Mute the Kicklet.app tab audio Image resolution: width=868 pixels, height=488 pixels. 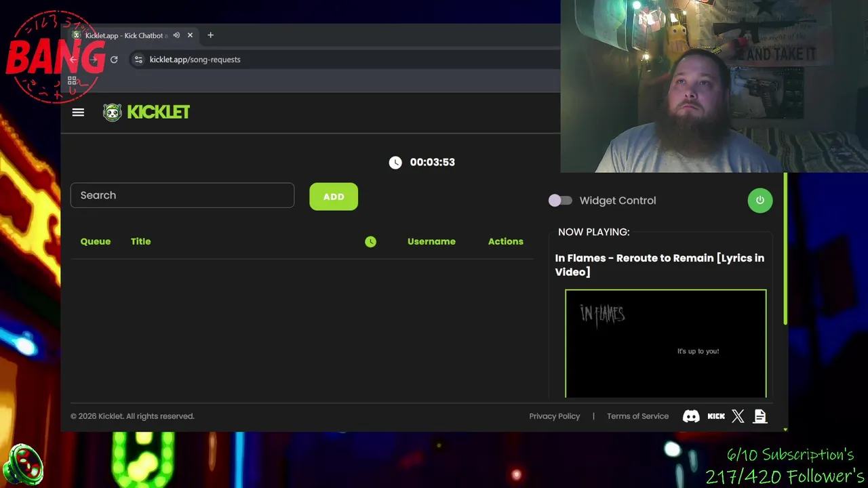176,35
